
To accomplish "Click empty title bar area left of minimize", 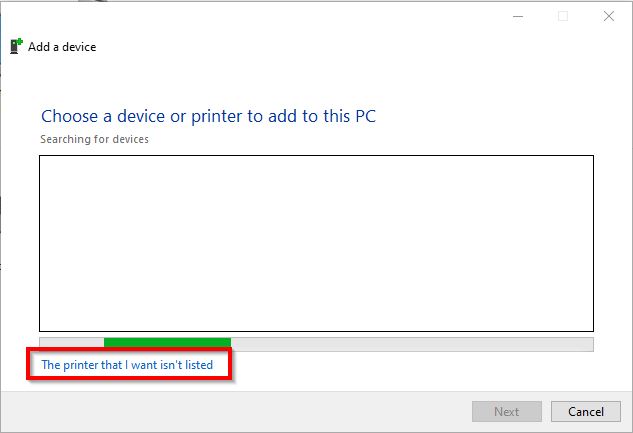I will click(300, 16).
